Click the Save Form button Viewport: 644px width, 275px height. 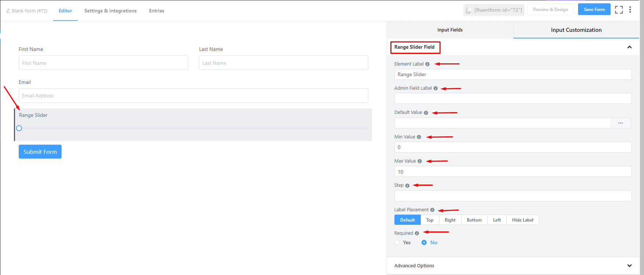pyautogui.click(x=594, y=10)
